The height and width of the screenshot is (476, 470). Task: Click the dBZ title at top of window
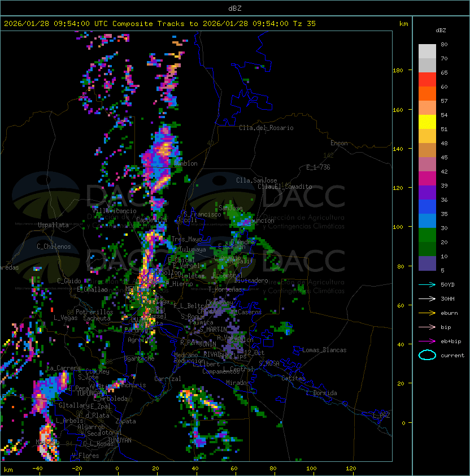point(235,8)
